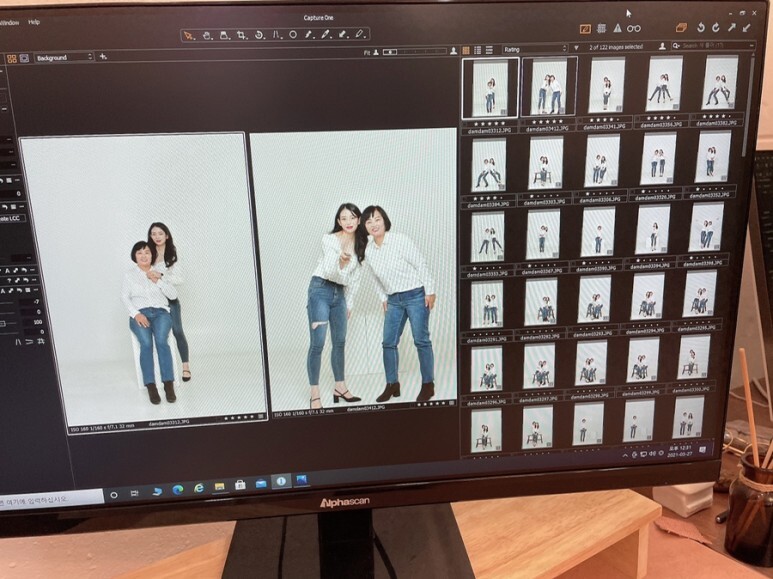Enable multi-view viewer mode icon

(x=12, y=59)
